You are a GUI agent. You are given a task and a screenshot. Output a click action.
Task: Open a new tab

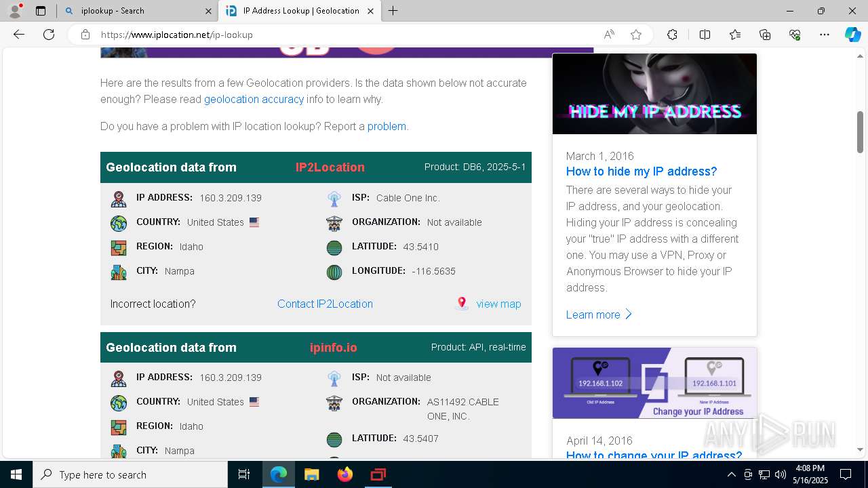click(393, 11)
